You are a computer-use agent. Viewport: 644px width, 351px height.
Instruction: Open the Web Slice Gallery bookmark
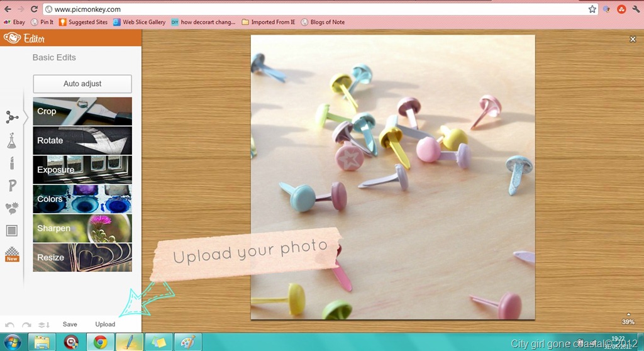click(x=139, y=22)
